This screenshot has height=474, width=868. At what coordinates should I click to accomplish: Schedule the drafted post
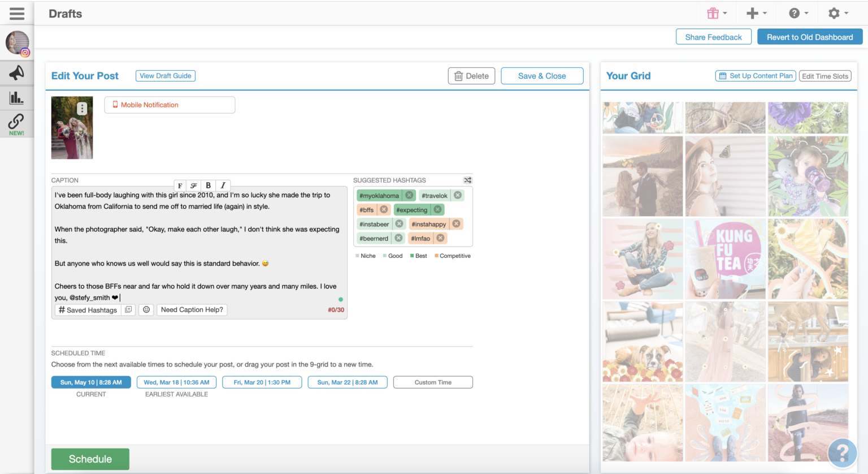tap(90, 459)
